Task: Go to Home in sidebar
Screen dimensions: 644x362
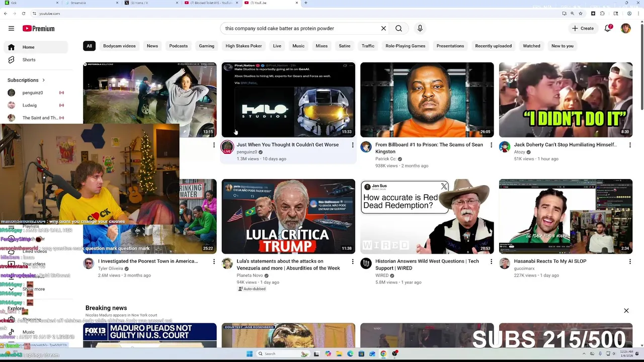Action: click(35, 47)
